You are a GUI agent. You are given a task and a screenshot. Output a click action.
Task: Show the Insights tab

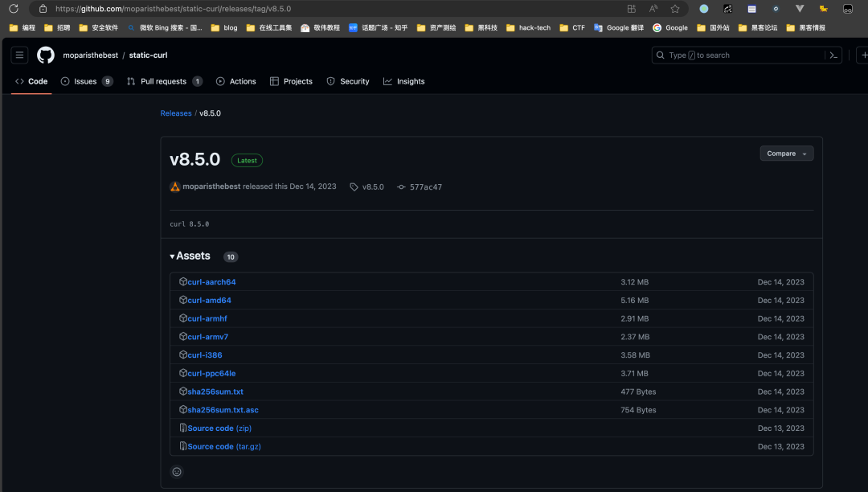[404, 81]
